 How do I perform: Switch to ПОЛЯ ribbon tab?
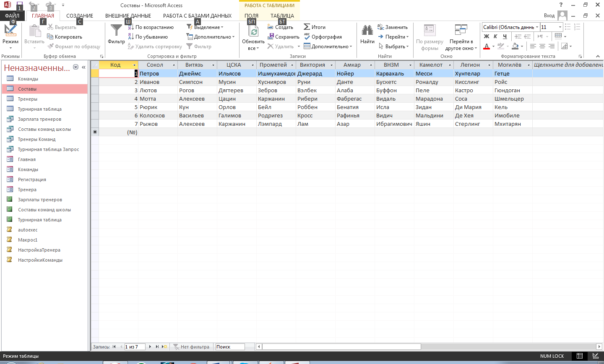[x=252, y=16]
